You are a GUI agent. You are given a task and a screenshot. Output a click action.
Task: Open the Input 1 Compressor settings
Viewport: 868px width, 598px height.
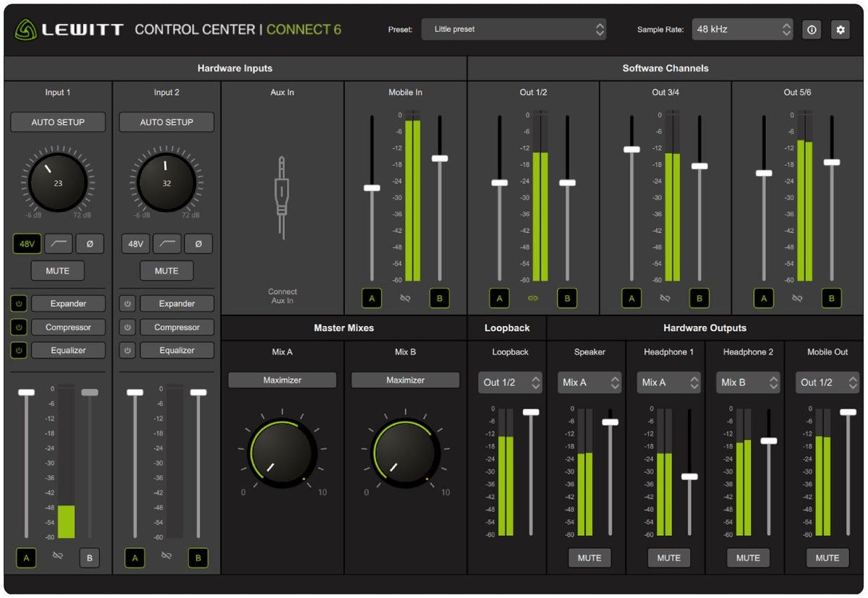pyautogui.click(x=68, y=327)
